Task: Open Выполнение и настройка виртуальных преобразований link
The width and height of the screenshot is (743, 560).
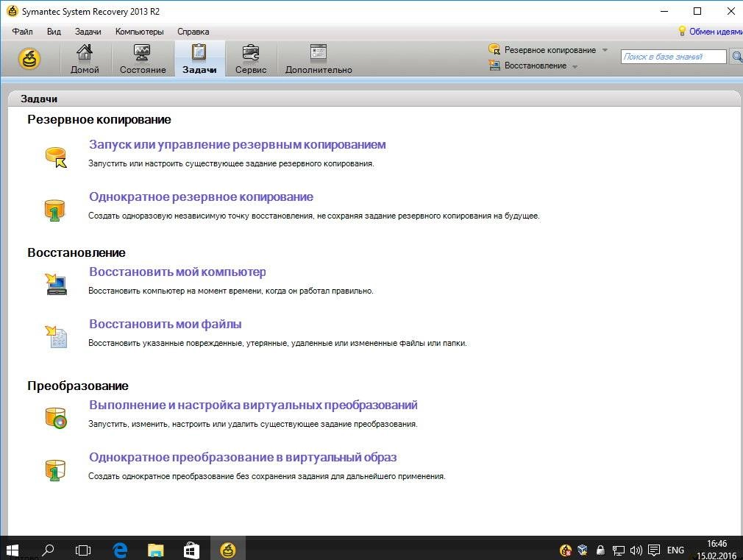Action: coord(253,405)
